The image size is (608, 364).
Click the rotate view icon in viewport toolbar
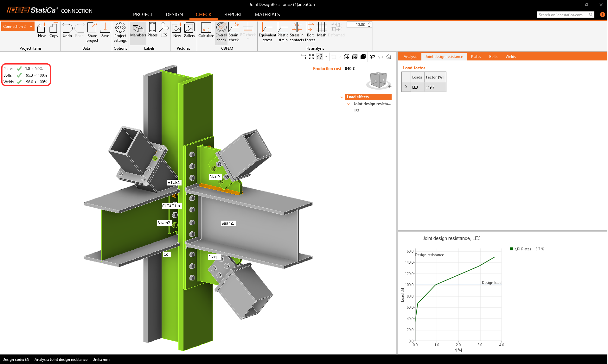pos(319,57)
